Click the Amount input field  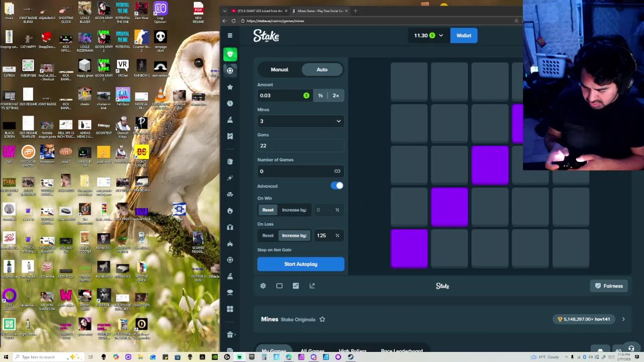[284, 96]
